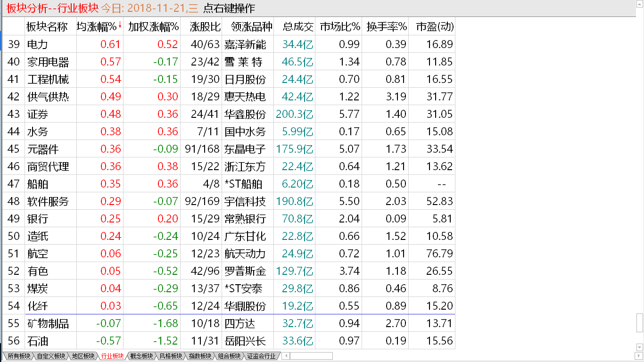
Task: Sort by the 板块名称 column header
Action: 47,27
